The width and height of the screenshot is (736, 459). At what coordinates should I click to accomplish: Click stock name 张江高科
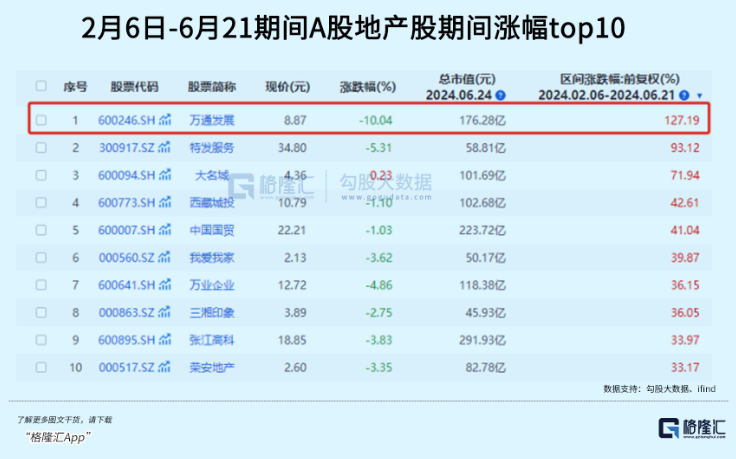click(x=211, y=338)
